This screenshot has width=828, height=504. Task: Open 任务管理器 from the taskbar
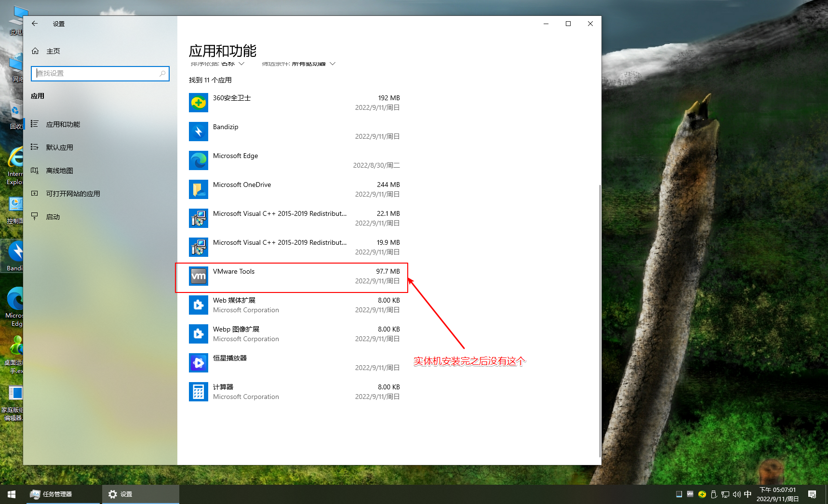click(x=52, y=494)
